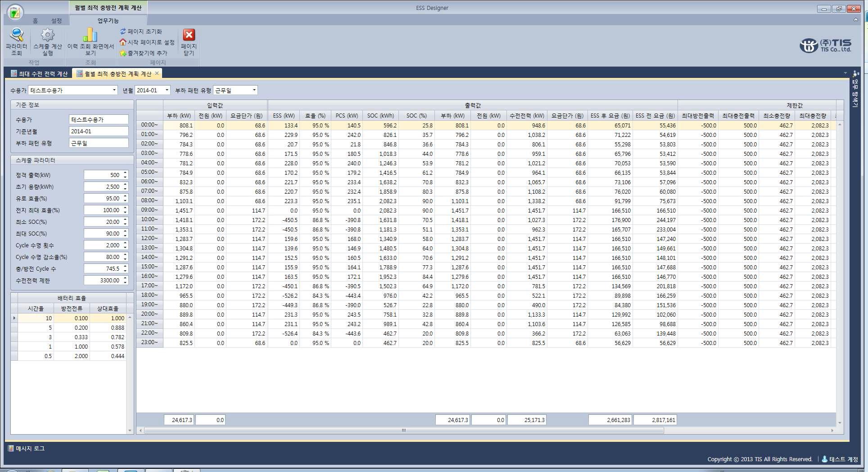
Task: Select battery row with 상대효율 0.444
Action: pos(72,356)
